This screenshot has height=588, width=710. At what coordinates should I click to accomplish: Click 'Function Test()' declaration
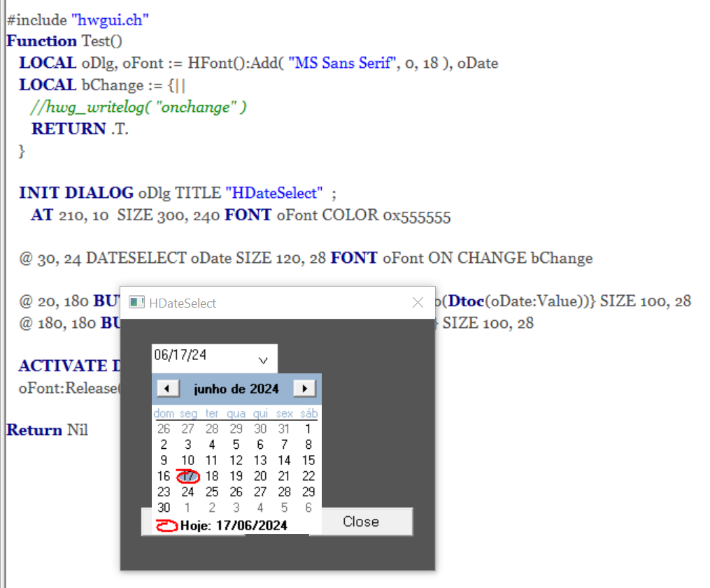(64, 41)
